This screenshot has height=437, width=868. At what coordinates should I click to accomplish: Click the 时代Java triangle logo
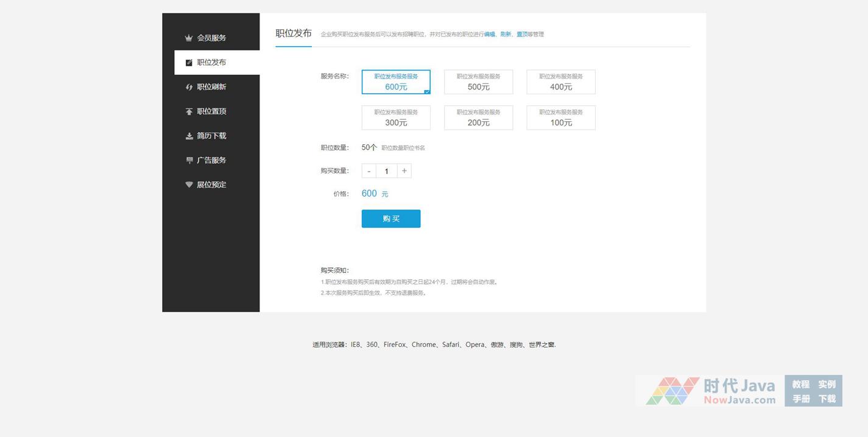(672, 391)
